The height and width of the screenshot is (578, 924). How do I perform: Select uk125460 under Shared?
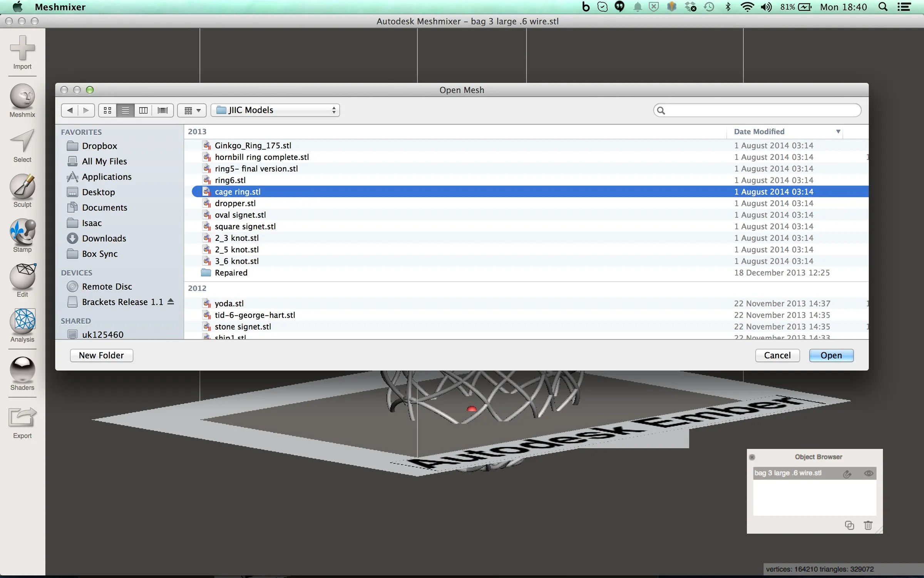[102, 334]
